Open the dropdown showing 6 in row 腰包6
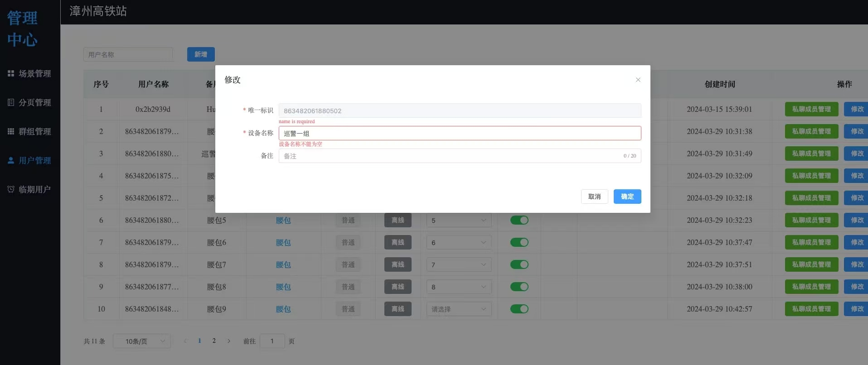 click(459, 243)
